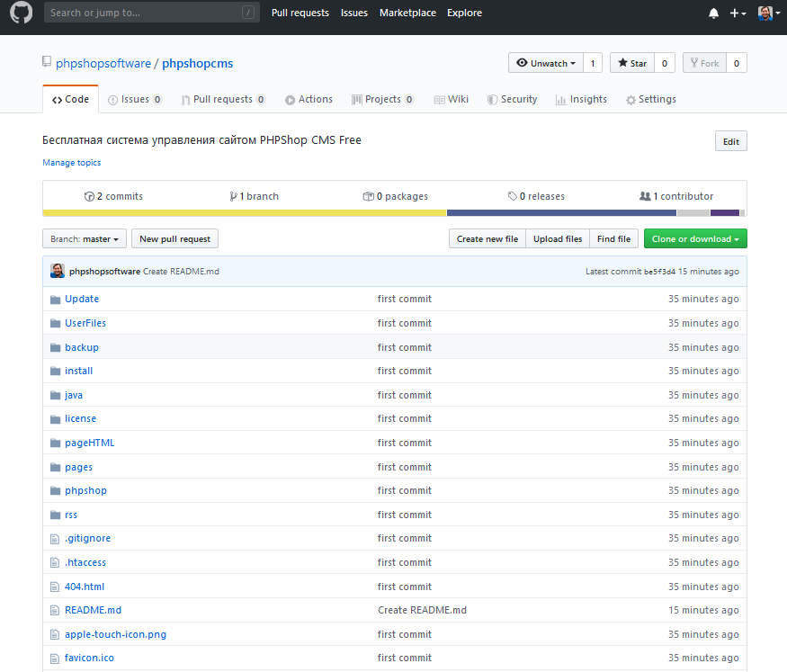This screenshot has height=672, width=787.
Task: Click the UserFiles folder icon
Action: (x=55, y=323)
